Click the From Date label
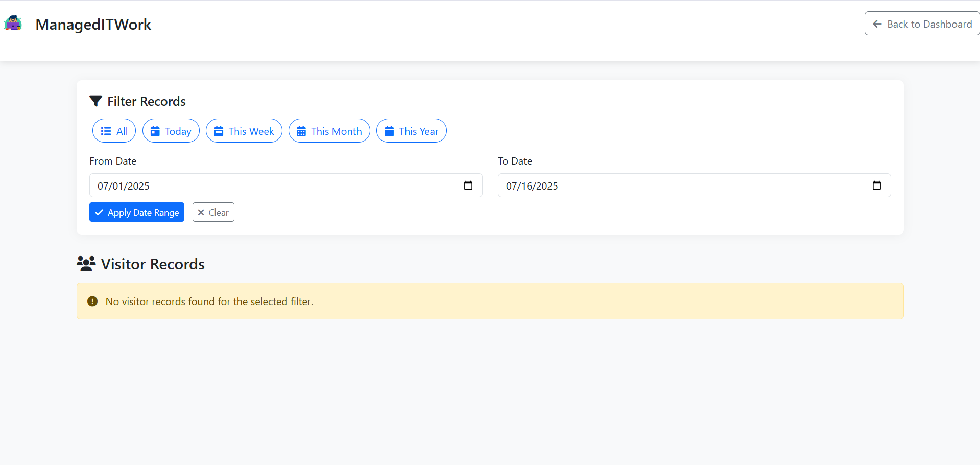 [113, 161]
